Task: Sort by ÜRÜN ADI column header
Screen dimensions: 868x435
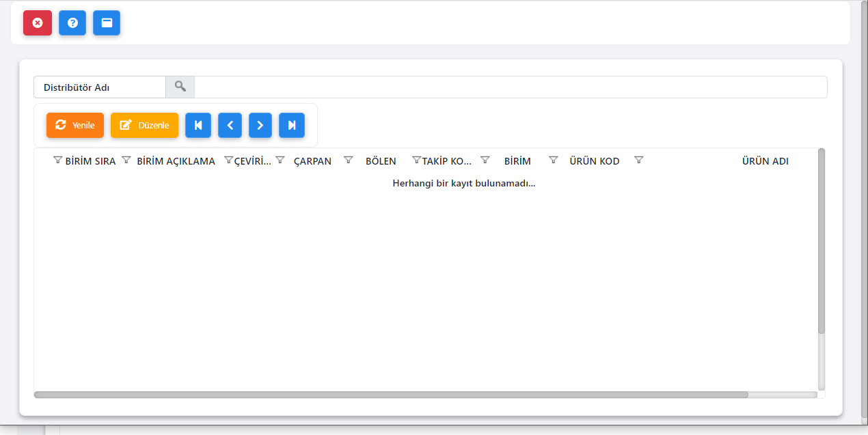Action: coord(765,161)
